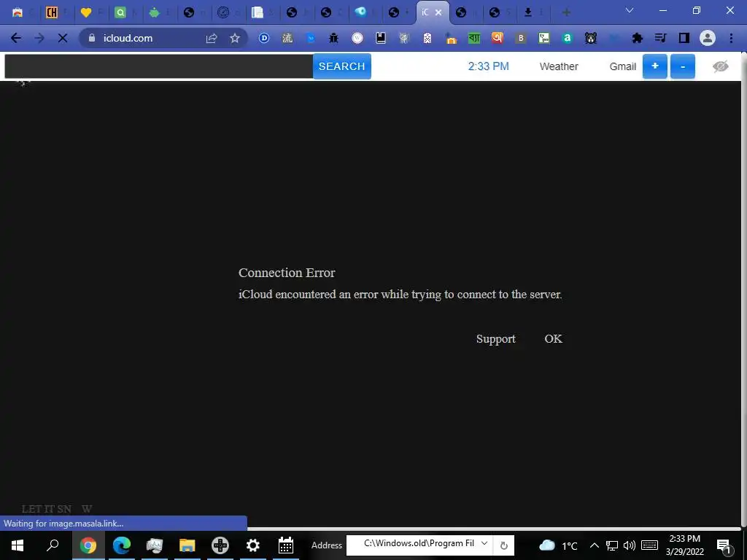The width and height of the screenshot is (747, 560).
Task: Open the gray B extension icon
Action: coord(521,38)
